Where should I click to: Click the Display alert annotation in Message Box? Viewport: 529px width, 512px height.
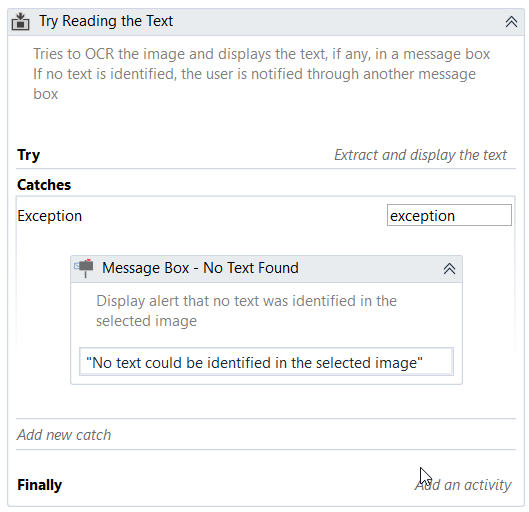click(246, 311)
